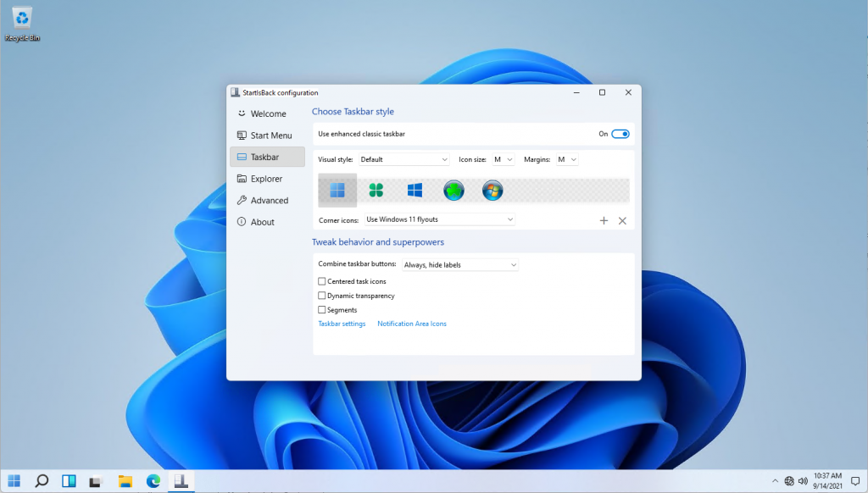Expand the Combine taskbar buttons dropdown
Image resolution: width=868 pixels, height=493 pixels.
point(460,265)
